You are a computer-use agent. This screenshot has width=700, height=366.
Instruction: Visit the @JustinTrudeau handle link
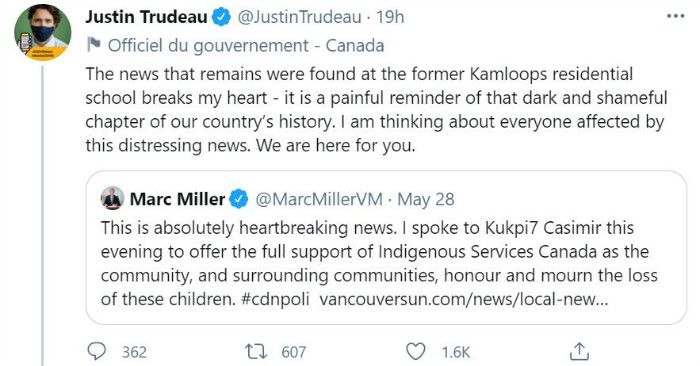[x=299, y=17]
